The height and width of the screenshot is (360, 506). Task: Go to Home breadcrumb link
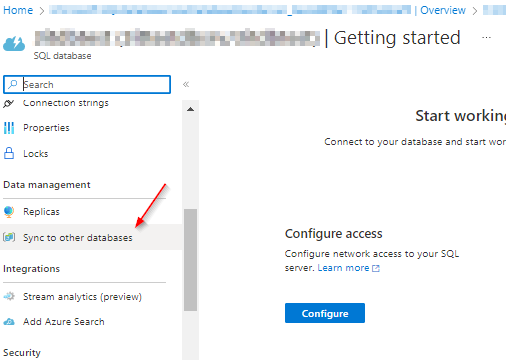(18, 10)
